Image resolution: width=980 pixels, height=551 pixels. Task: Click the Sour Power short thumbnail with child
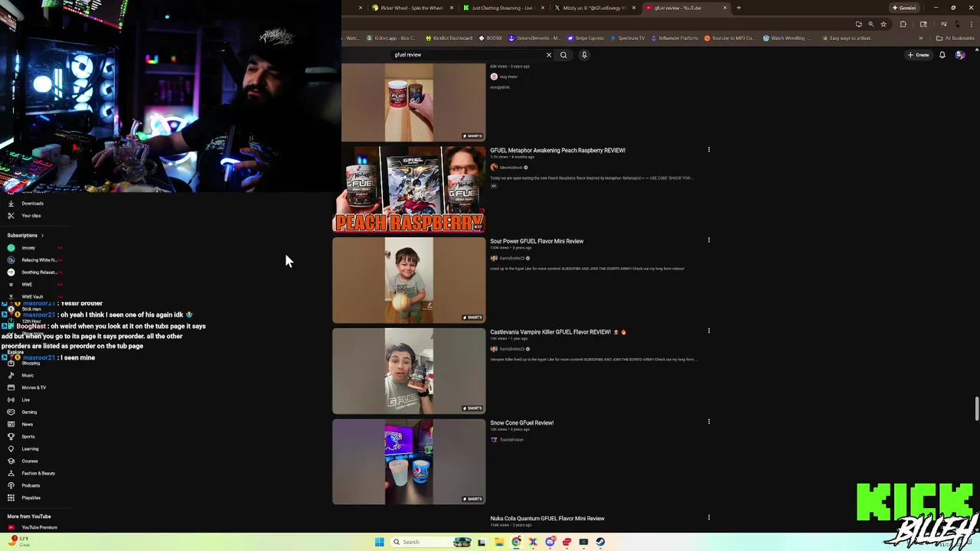[409, 280]
